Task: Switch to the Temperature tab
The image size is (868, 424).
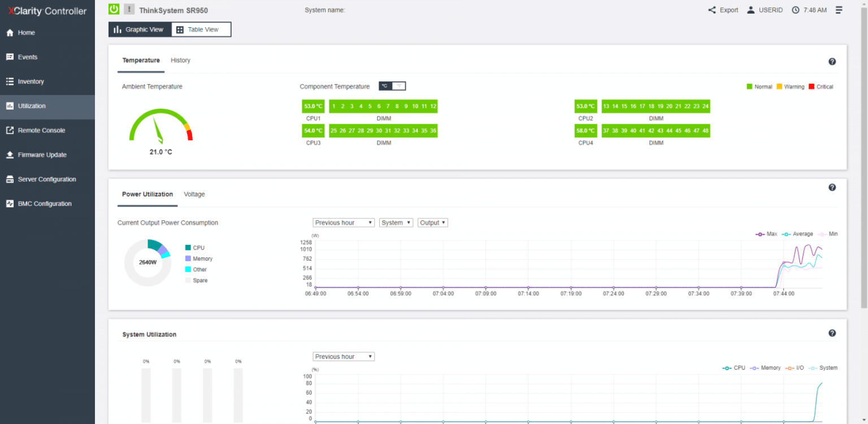Action: tap(141, 60)
